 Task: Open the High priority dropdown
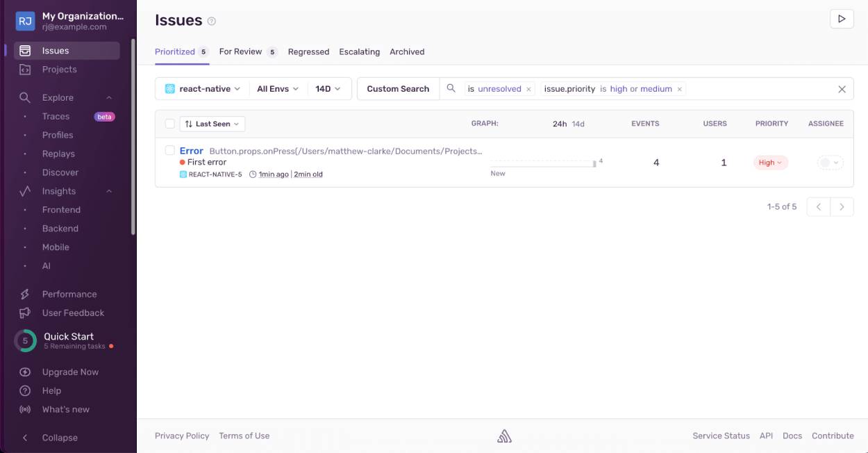click(770, 163)
